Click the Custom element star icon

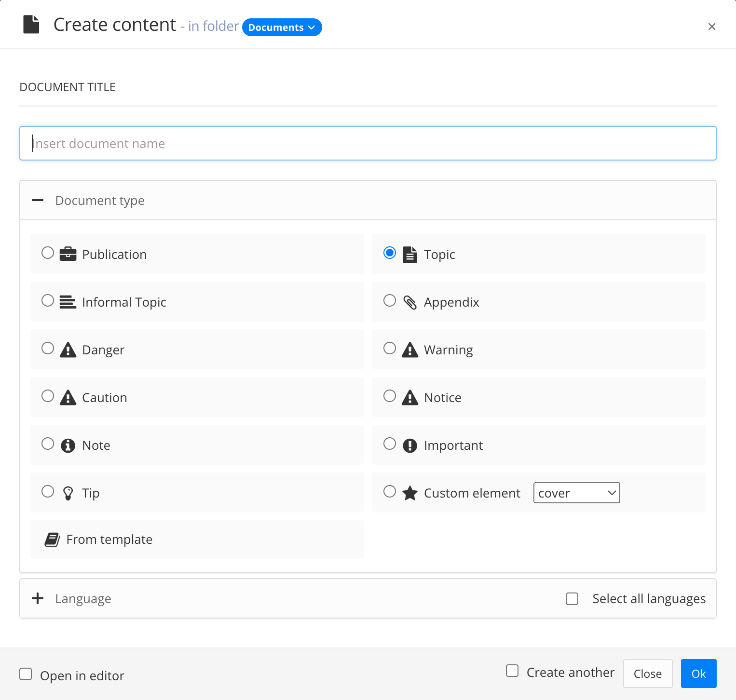tap(409, 492)
